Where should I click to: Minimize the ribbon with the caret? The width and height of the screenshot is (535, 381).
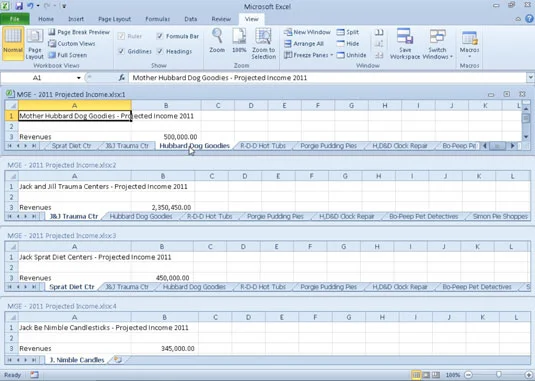coord(518,19)
